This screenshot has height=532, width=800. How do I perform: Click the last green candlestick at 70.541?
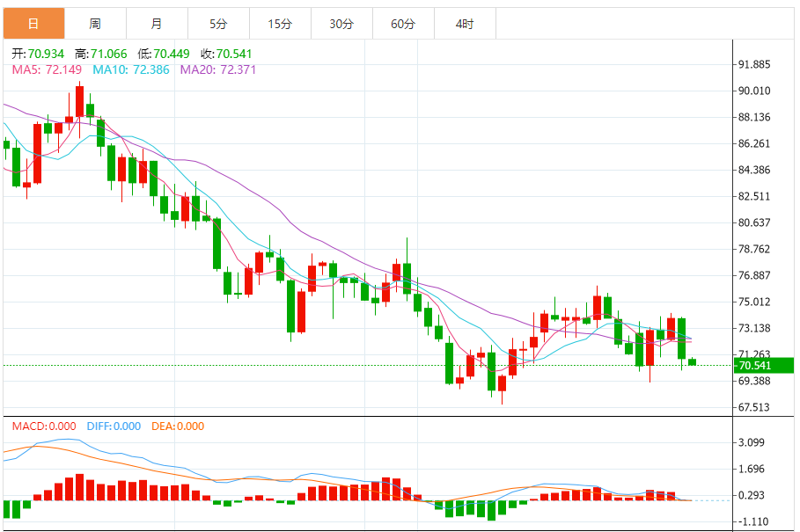(693, 361)
